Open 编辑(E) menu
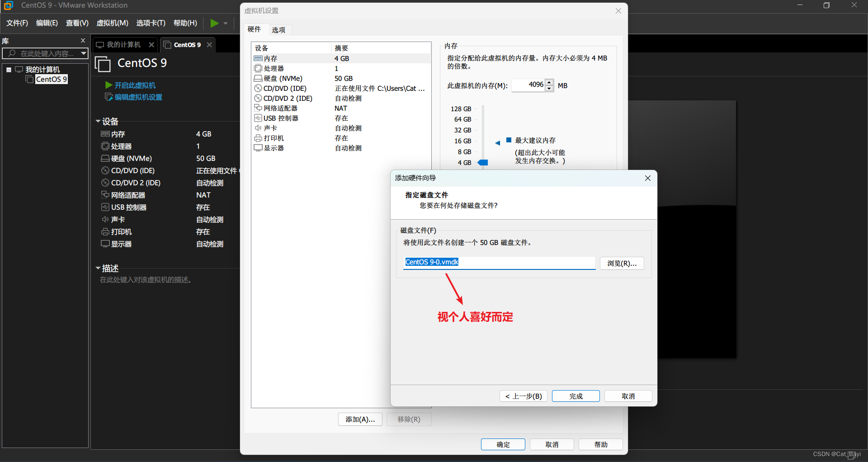The width and height of the screenshot is (868, 462). coord(47,23)
